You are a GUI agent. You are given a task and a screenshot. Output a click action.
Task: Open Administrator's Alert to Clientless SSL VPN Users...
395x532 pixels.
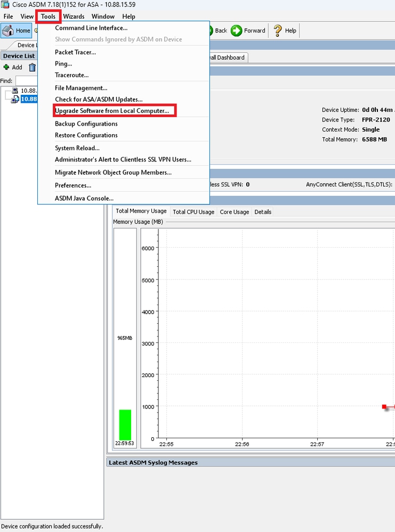124,159
